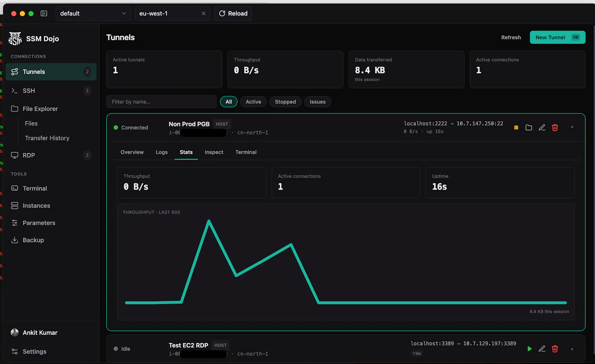Expand the Test EC2 RDP tunnel

pyautogui.click(x=572, y=349)
